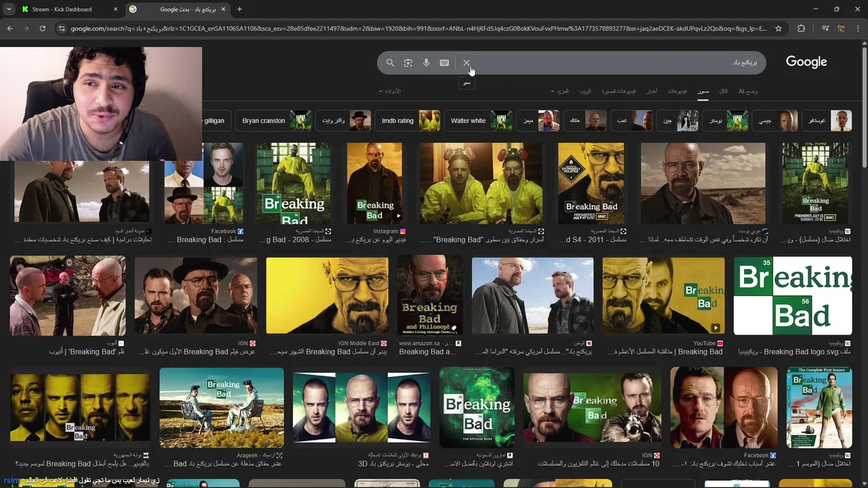Select the بوستر filter chip
868x488 pixels.
726,121
